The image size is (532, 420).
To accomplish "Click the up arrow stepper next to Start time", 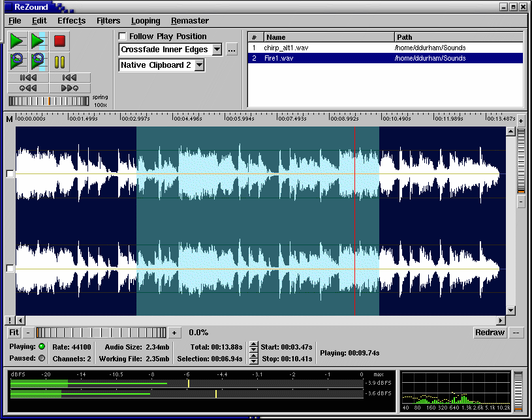I will coord(254,344).
